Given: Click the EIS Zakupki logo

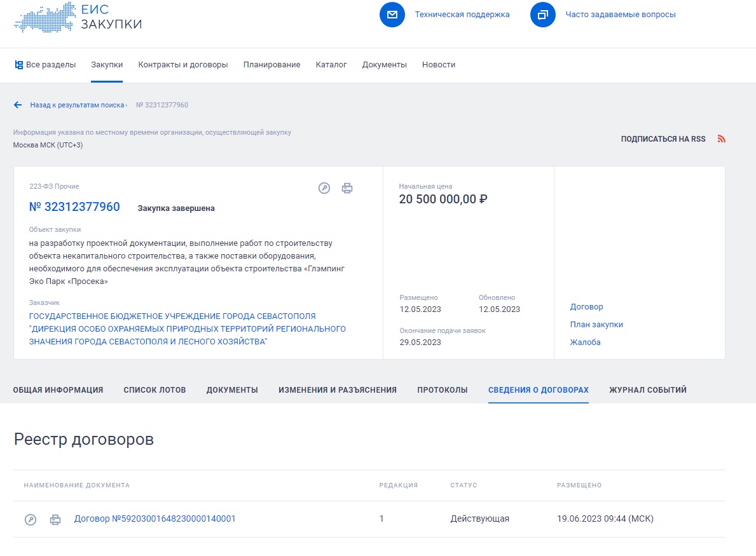Looking at the screenshot, I should point(78,17).
